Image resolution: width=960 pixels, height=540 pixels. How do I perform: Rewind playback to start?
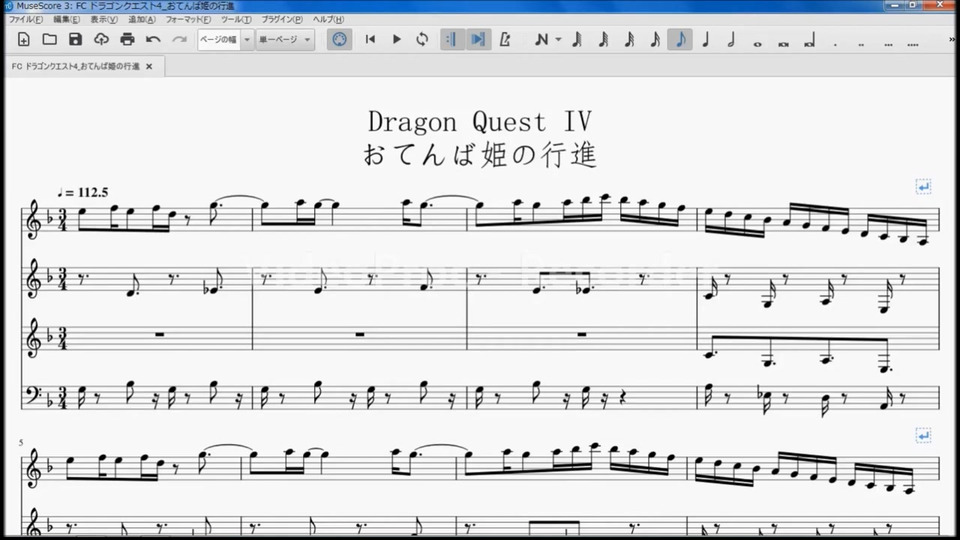pyautogui.click(x=370, y=40)
